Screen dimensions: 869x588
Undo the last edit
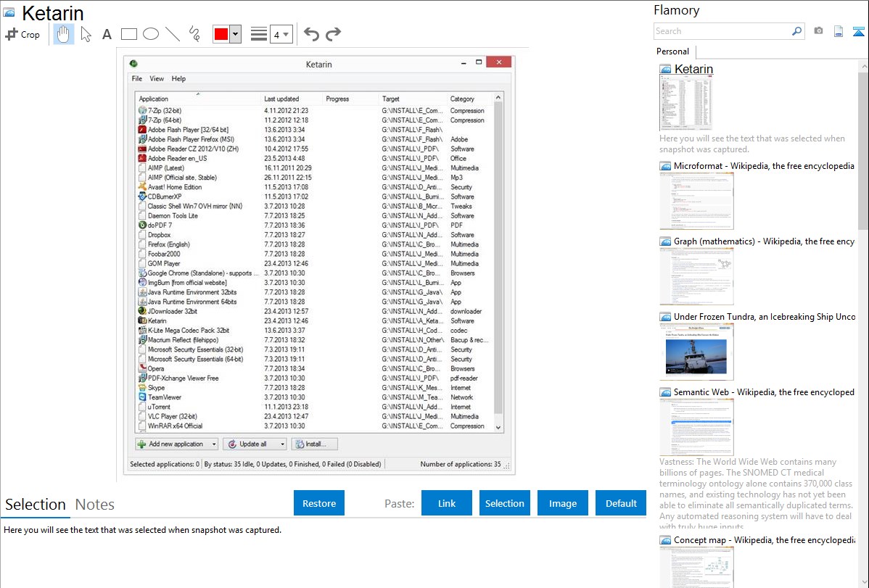pos(311,34)
